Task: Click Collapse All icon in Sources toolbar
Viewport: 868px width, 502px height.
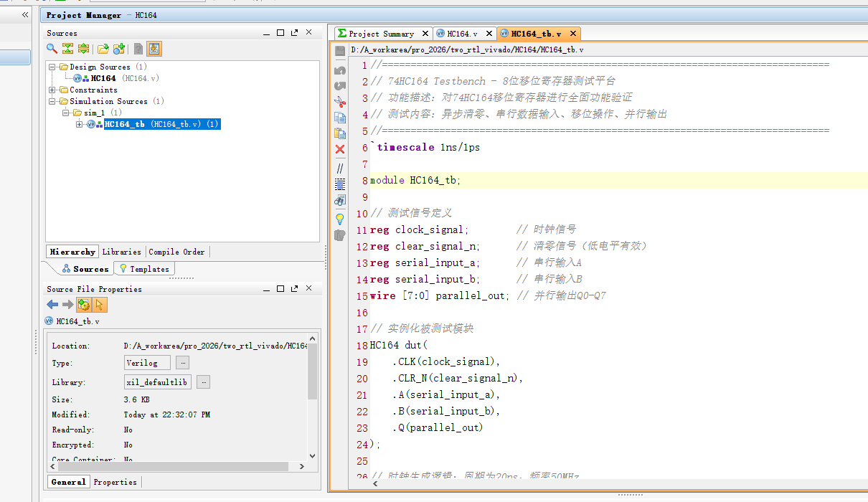Action: (67, 49)
